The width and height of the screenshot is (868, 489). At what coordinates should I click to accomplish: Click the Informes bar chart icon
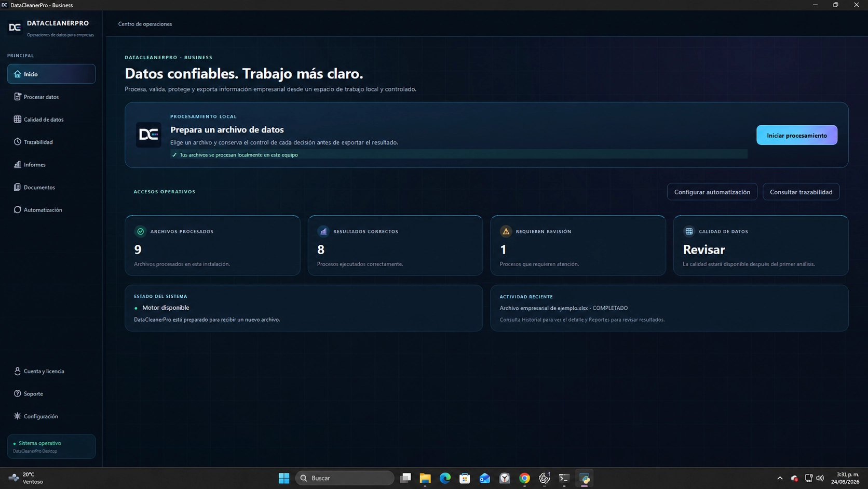pos(17,165)
